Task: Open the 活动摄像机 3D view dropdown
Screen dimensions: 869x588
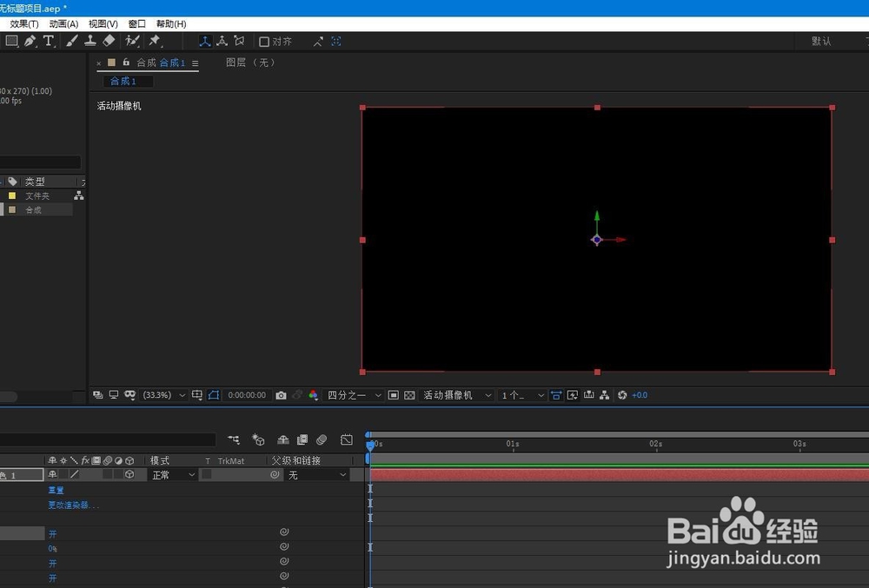Action: point(457,395)
